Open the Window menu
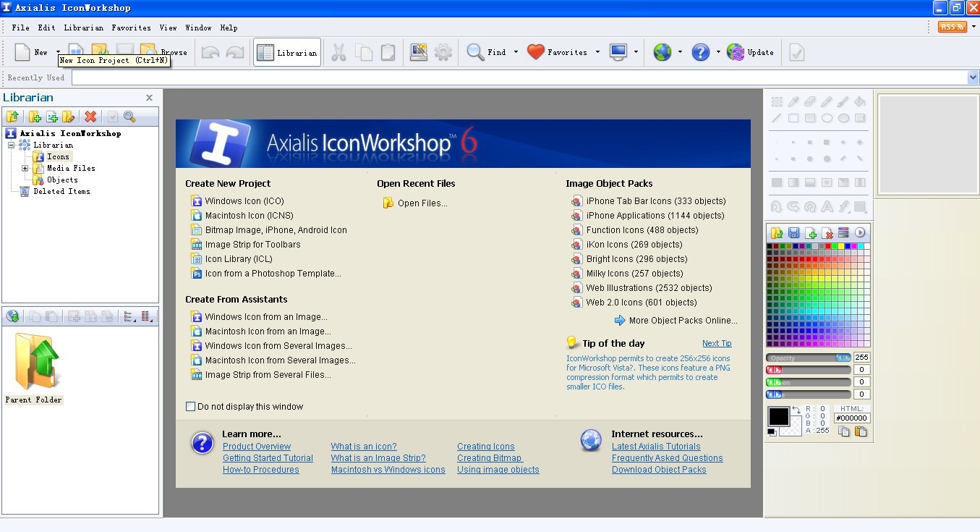 pos(198,28)
